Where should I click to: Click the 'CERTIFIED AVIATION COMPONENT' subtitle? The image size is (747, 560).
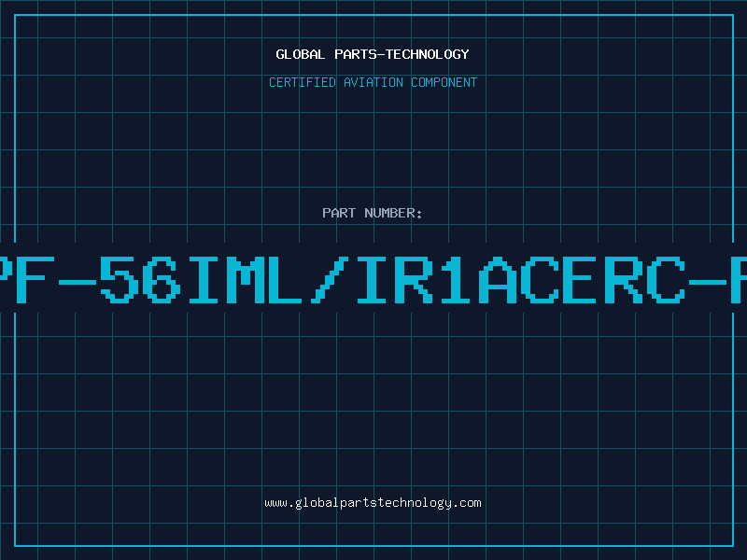373,82
